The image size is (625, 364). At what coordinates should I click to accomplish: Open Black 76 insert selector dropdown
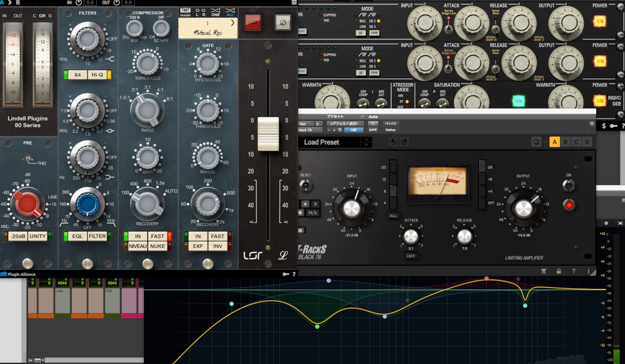(x=311, y=130)
